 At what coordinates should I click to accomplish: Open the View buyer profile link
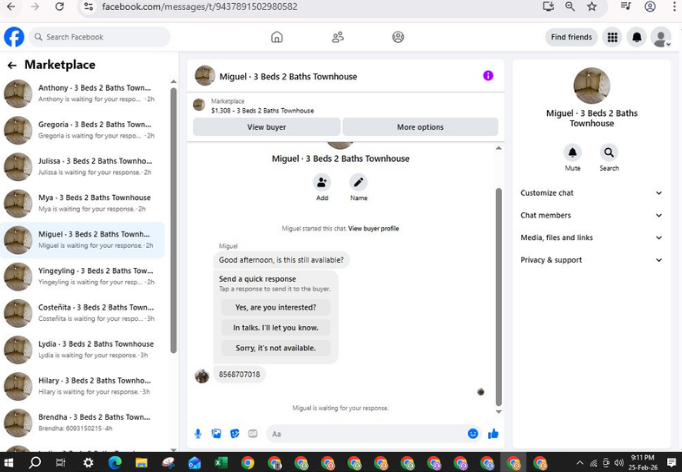pos(374,228)
